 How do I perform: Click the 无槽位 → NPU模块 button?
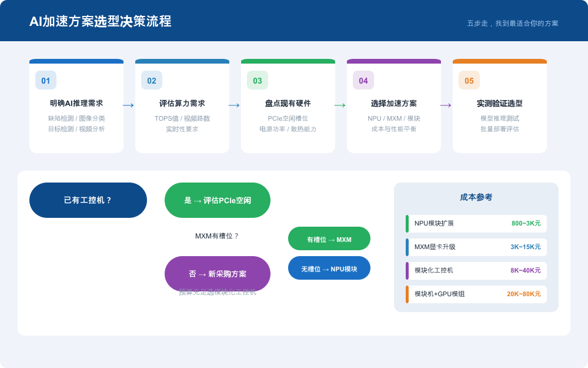pyautogui.click(x=329, y=268)
